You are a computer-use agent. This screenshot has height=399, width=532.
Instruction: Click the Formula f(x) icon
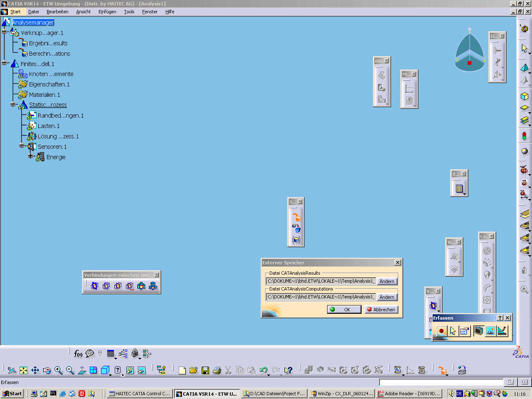(x=78, y=354)
